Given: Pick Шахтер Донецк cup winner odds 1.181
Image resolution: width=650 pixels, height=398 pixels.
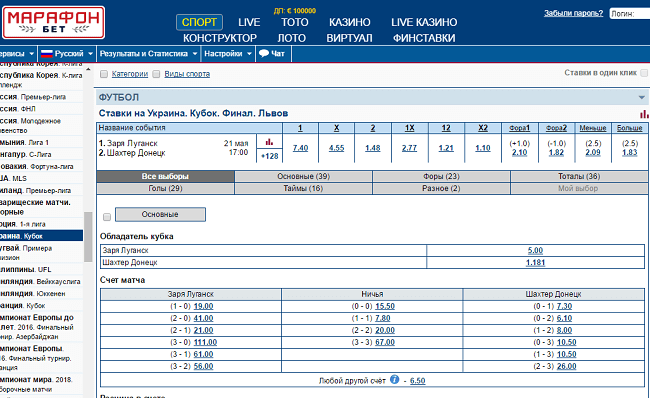Looking at the screenshot, I should 535,262.
